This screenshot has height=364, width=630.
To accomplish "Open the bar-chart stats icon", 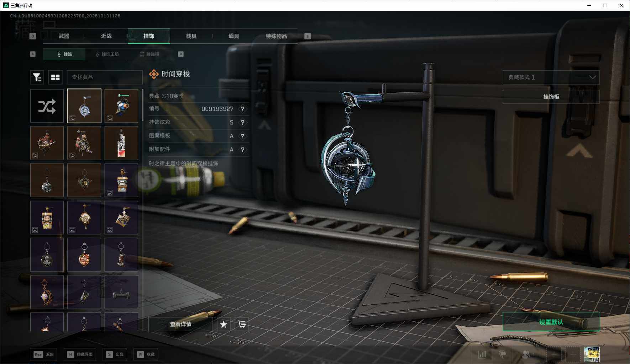I will (482, 354).
